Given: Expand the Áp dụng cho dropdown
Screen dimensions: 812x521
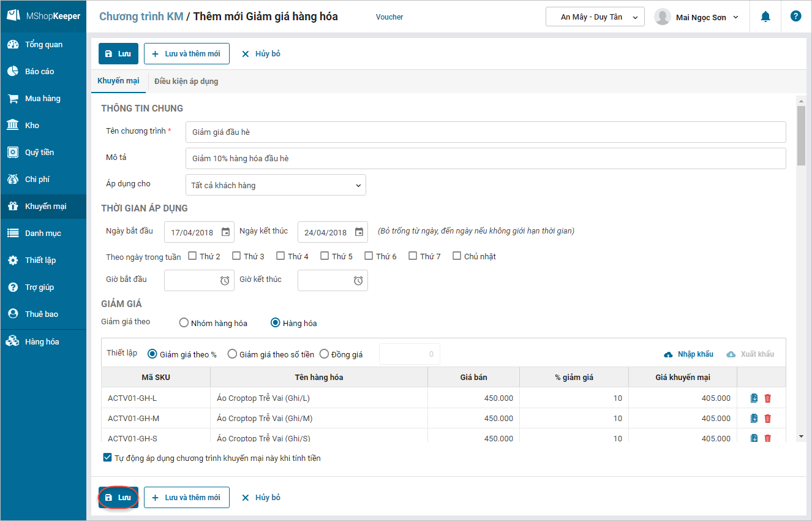Looking at the screenshot, I should 276,185.
